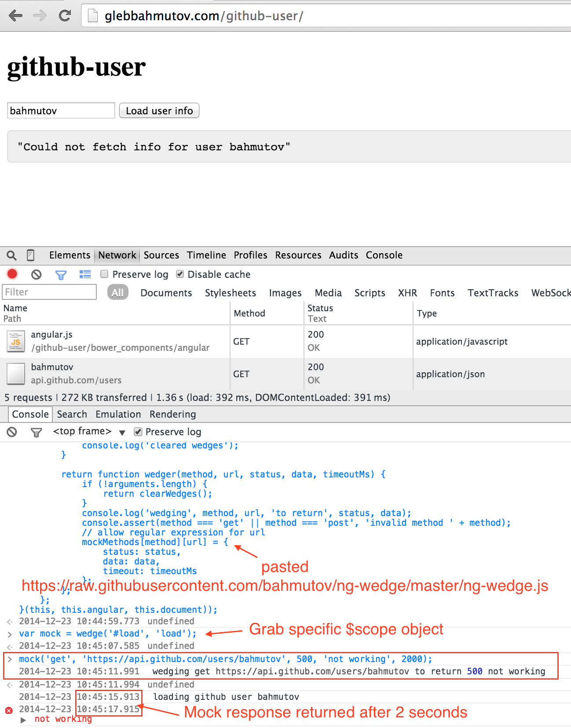Sort by Status column header
This screenshot has width=571, height=728.
[x=359, y=313]
